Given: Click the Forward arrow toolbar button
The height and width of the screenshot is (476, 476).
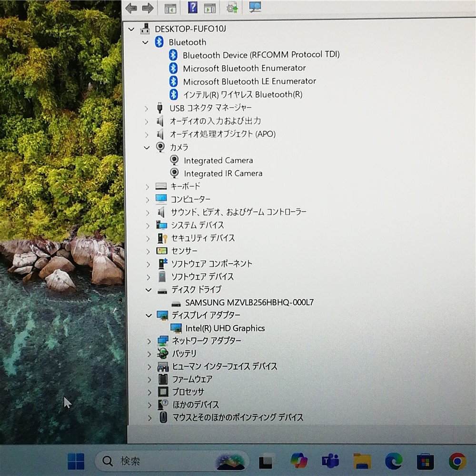Looking at the screenshot, I should click(x=148, y=8).
